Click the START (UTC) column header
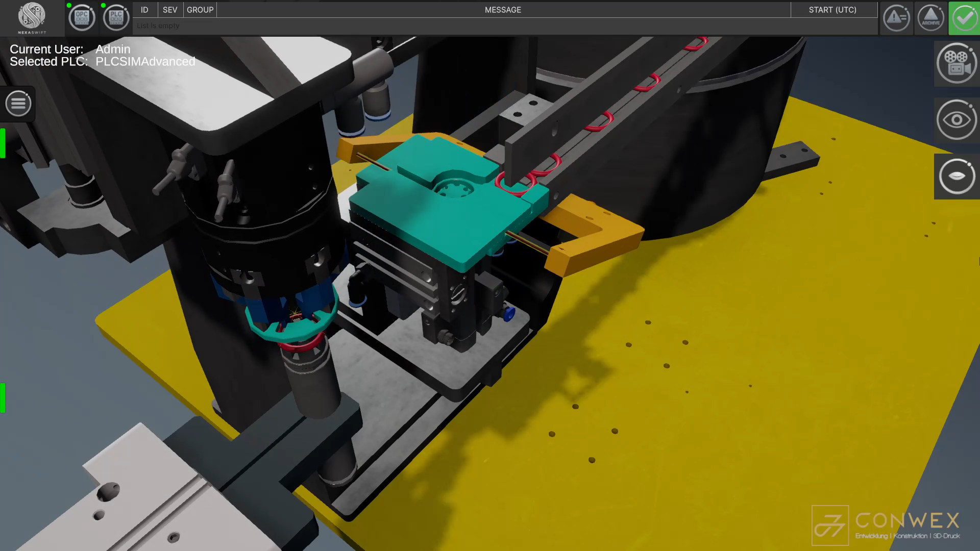This screenshot has width=980, height=551. coord(833,10)
